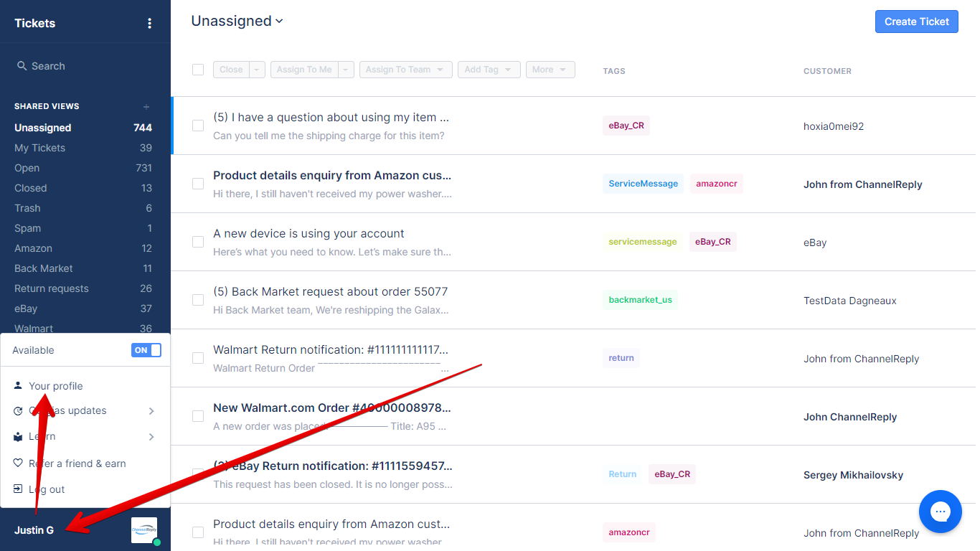
Task: Click the Create Ticket button
Action: (917, 22)
